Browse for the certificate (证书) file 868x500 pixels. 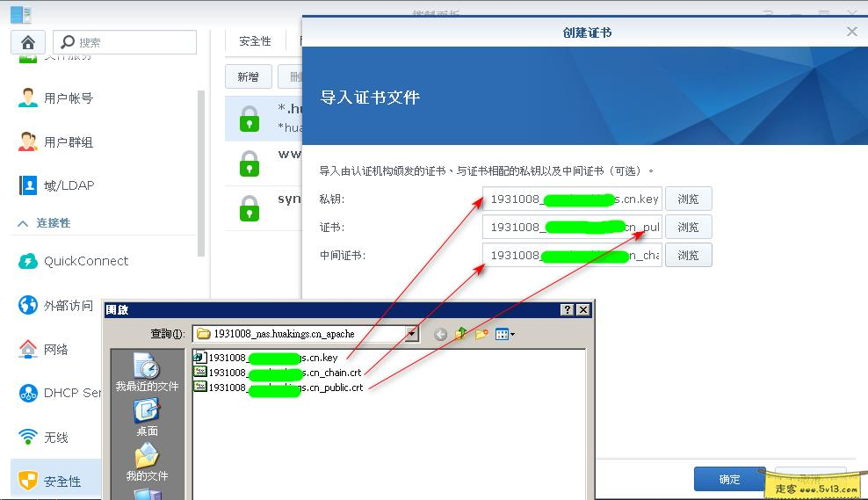pos(688,227)
